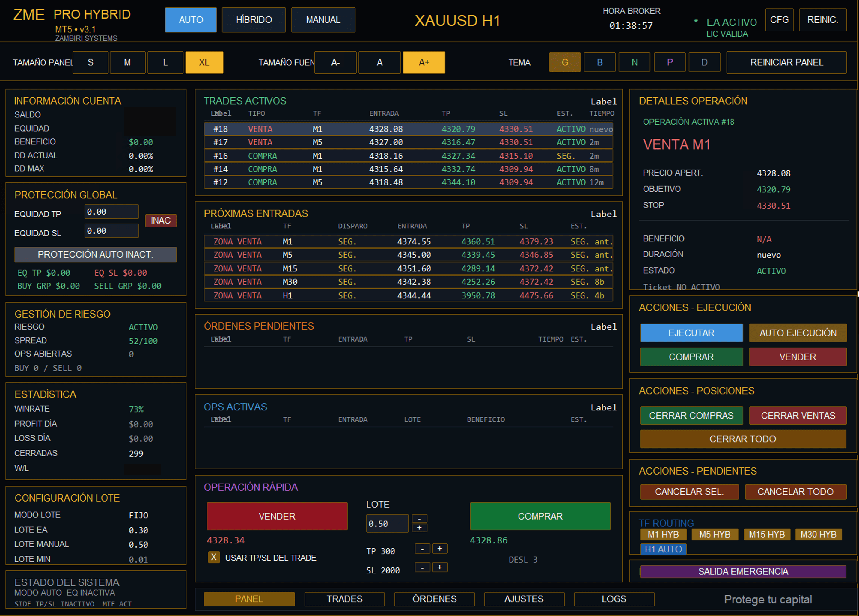Toggle M5 HYB routing

tap(715, 534)
